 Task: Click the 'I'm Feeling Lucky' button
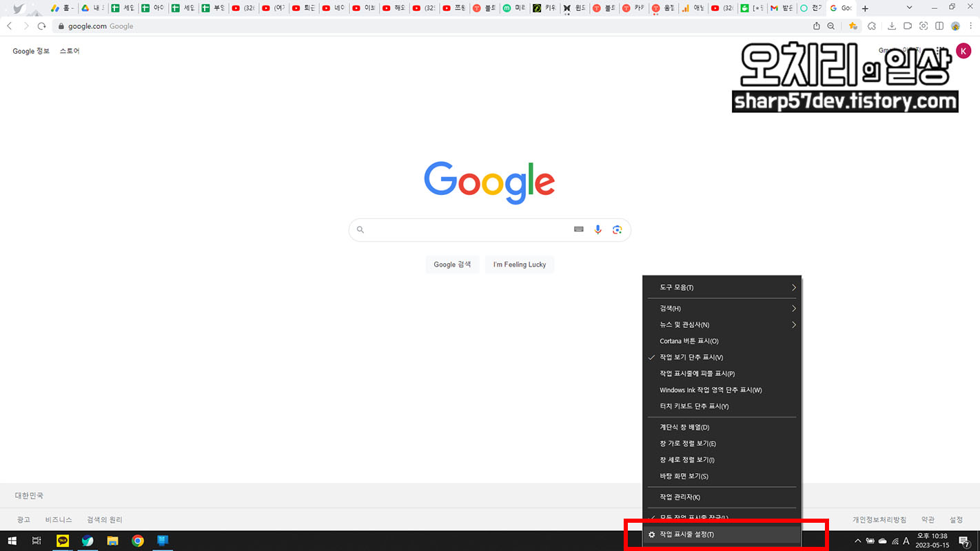pos(520,264)
